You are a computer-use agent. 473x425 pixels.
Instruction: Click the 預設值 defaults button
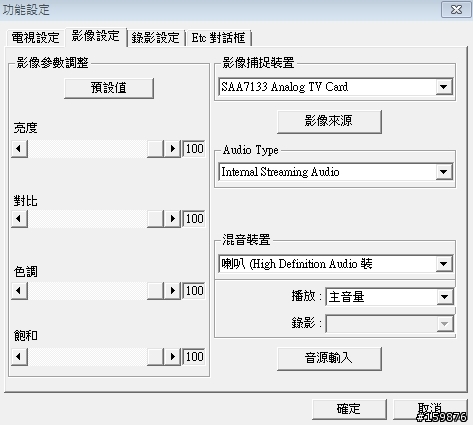click(x=109, y=88)
